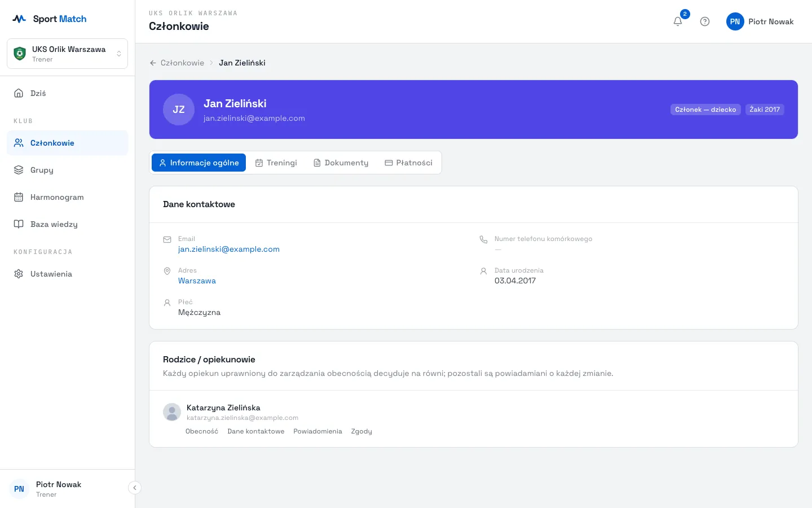The width and height of the screenshot is (812, 508).
Task: Click the back arrow in the breadcrumb
Action: pyautogui.click(x=153, y=63)
